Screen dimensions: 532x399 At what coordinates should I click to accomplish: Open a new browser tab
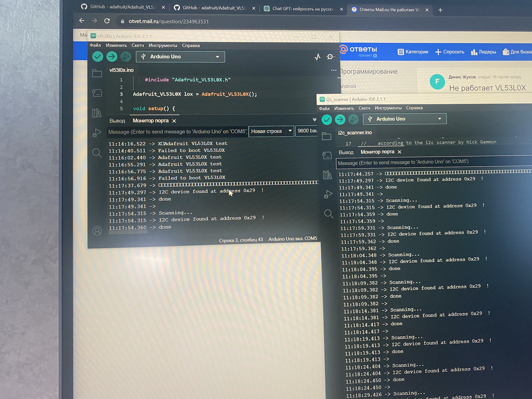440,10
